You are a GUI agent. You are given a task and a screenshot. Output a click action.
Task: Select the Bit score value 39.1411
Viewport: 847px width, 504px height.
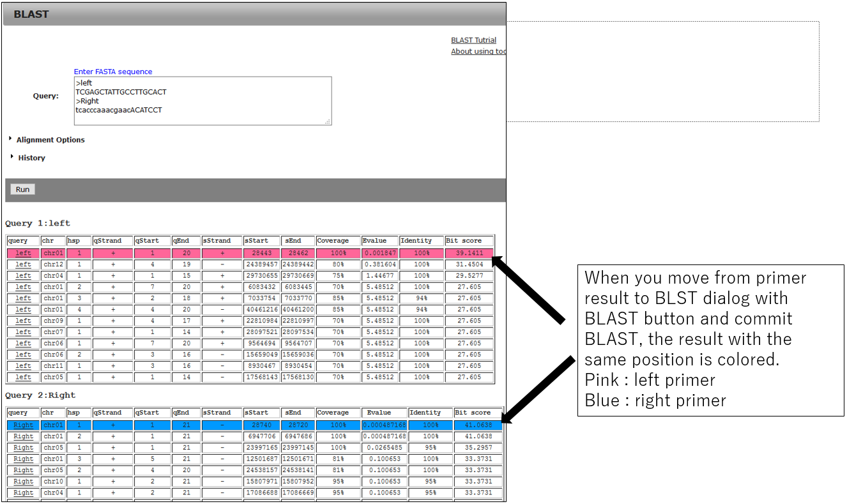[x=469, y=254]
